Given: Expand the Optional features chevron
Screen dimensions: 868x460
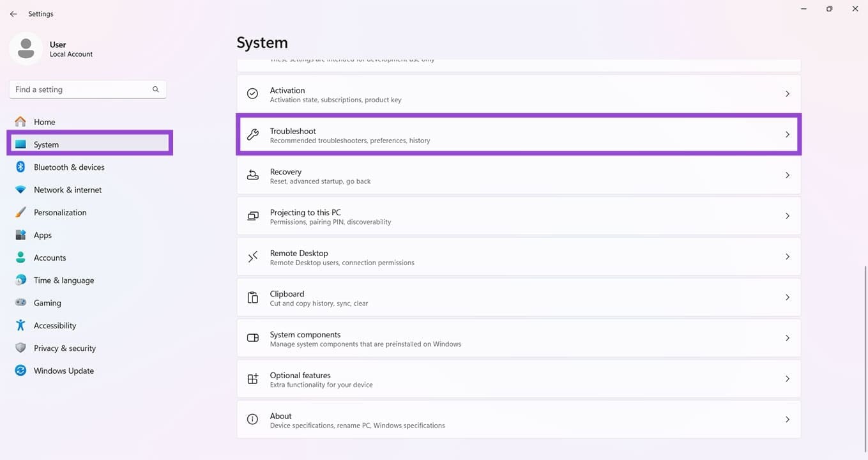Looking at the screenshot, I should 787,379.
